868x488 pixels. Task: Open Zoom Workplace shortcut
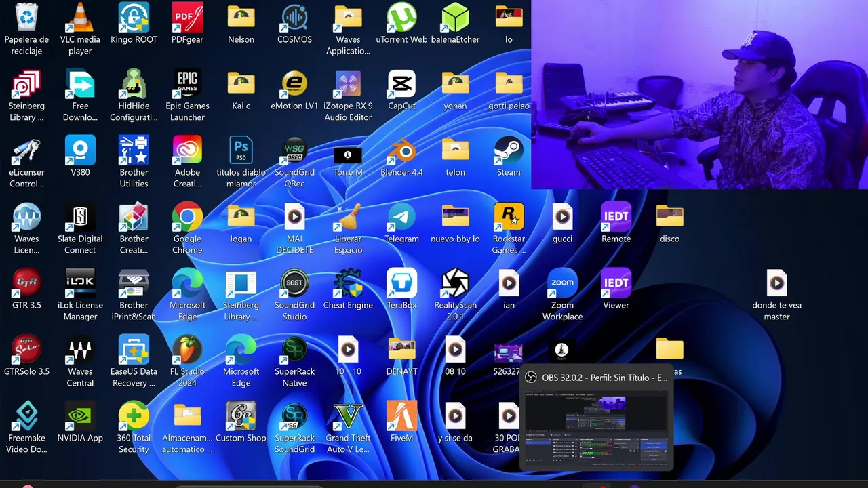(562, 284)
